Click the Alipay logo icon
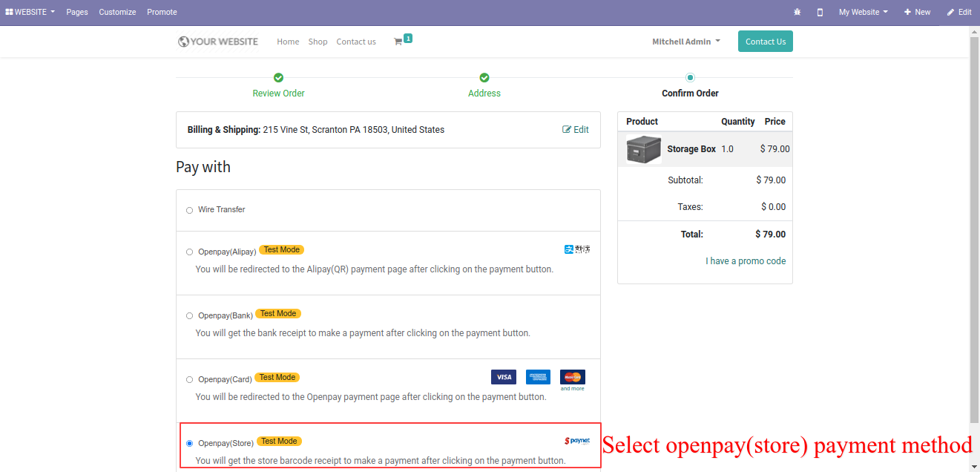This screenshot has width=980, height=472. [577, 249]
